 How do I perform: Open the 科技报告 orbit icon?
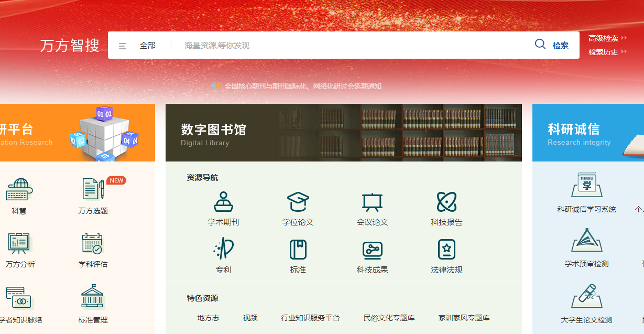click(x=446, y=202)
